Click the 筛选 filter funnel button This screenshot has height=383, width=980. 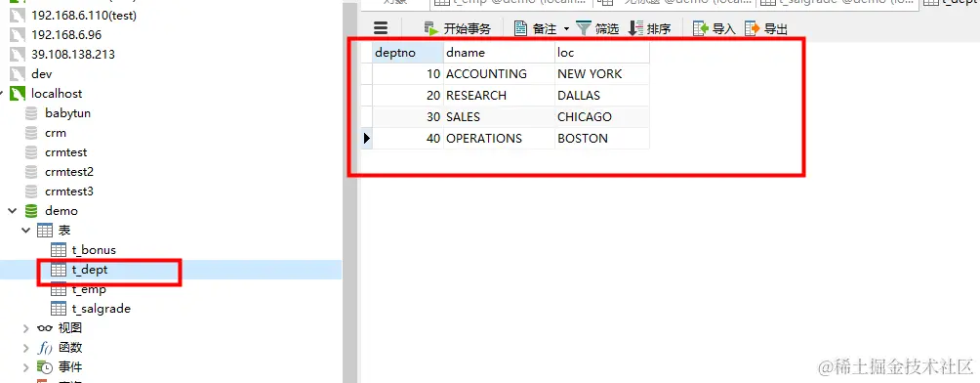(596, 28)
